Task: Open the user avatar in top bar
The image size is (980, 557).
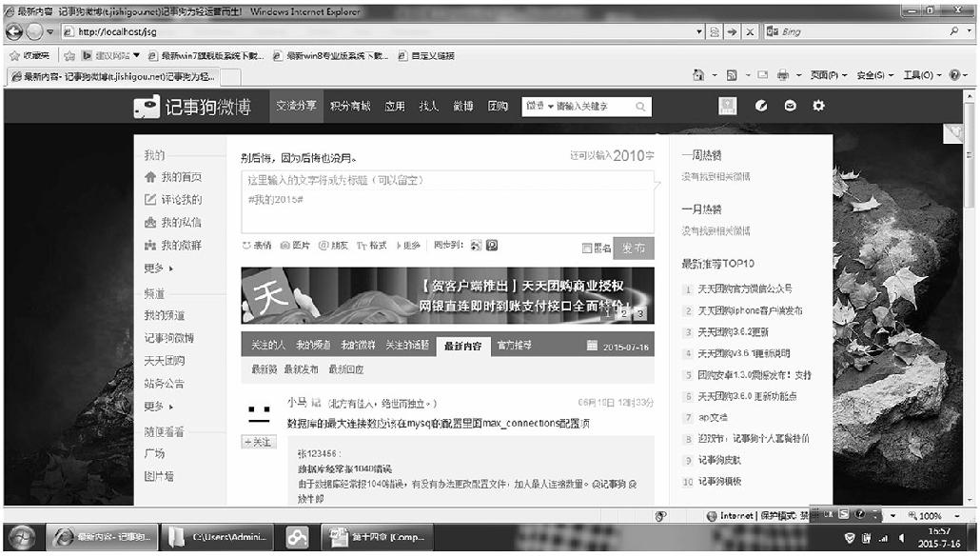Action: 728,107
